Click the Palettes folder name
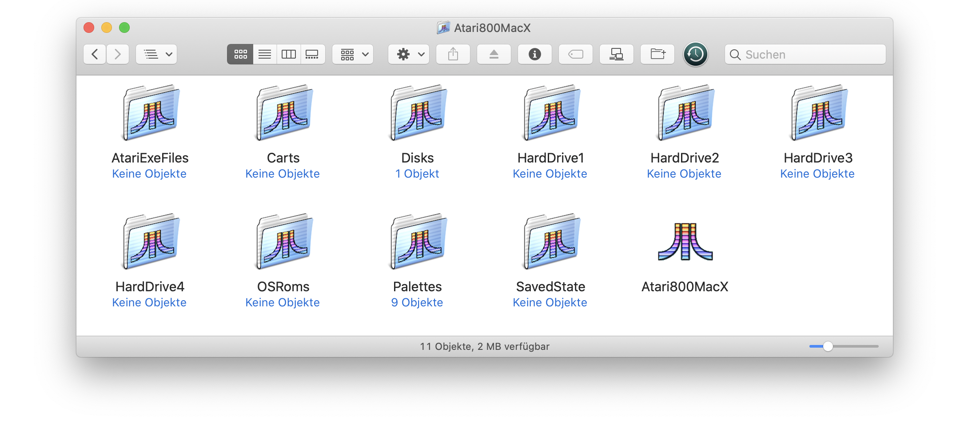The width and height of the screenshot is (980, 436). (418, 286)
